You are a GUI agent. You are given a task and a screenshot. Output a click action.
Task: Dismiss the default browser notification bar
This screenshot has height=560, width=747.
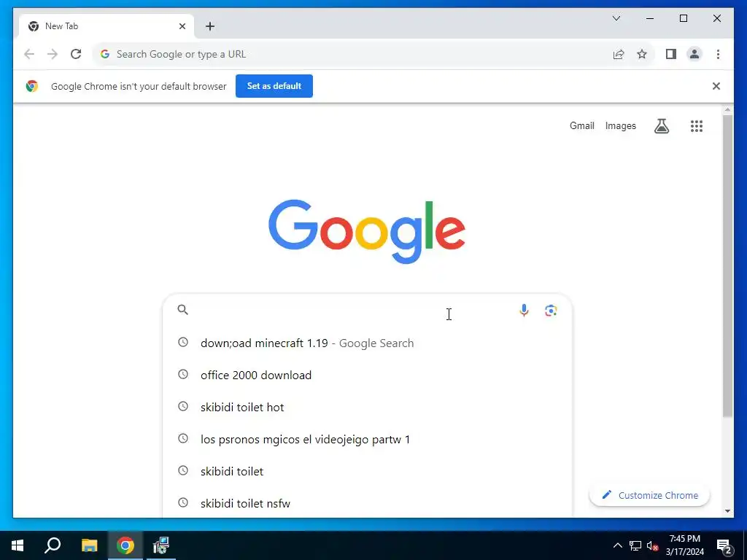tap(716, 86)
